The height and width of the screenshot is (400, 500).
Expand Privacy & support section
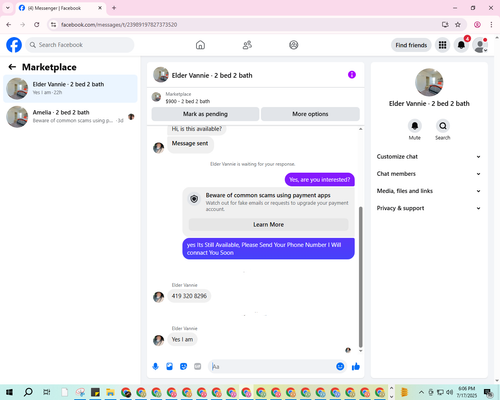coord(429,208)
